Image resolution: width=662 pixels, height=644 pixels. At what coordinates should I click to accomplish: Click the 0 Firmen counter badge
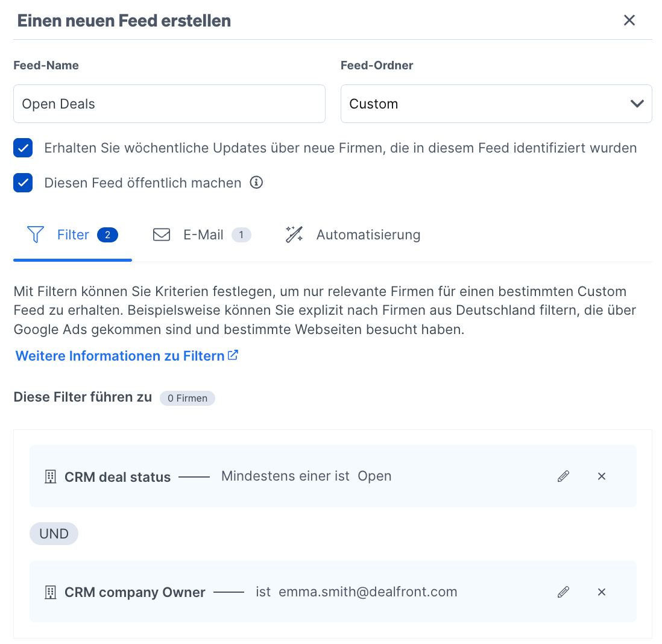tap(187, 398)
